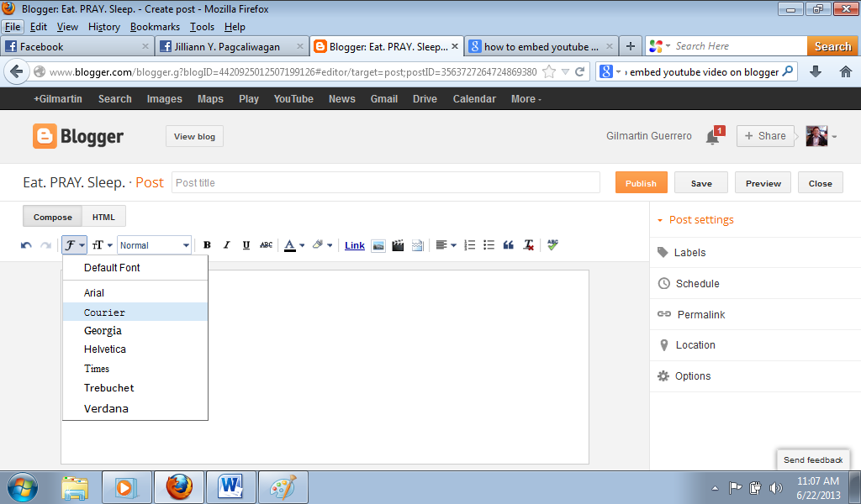
Task: Click the Preview button
Action: pos(763,183)
